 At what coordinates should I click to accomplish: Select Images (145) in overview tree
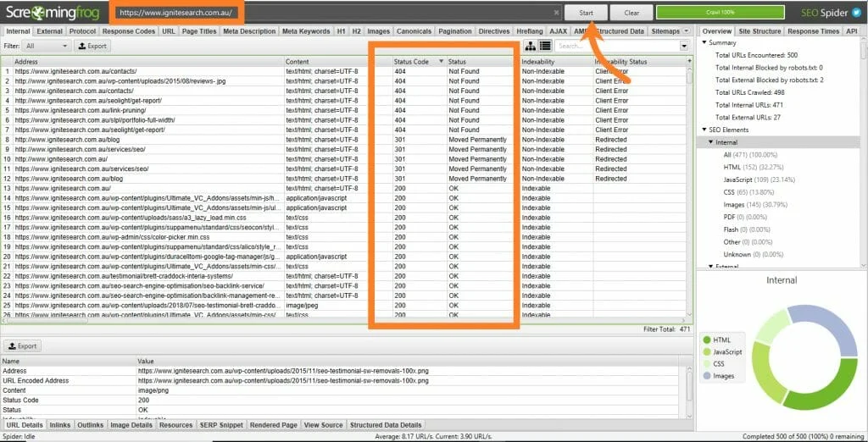coord(755,205)
